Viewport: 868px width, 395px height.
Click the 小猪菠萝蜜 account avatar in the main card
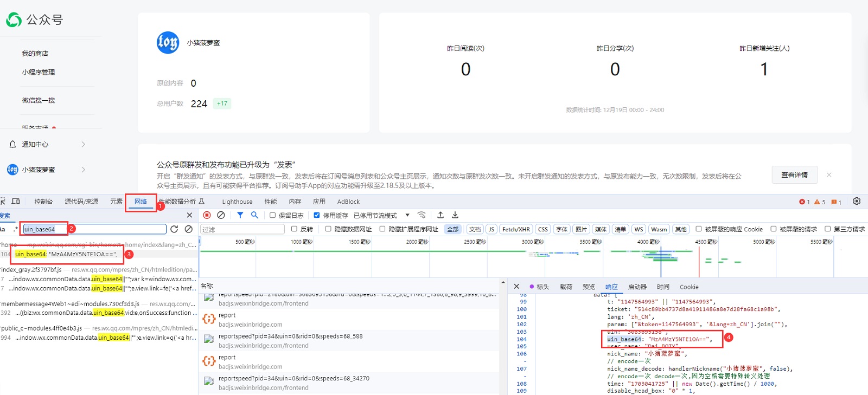[x=168, y=42]
